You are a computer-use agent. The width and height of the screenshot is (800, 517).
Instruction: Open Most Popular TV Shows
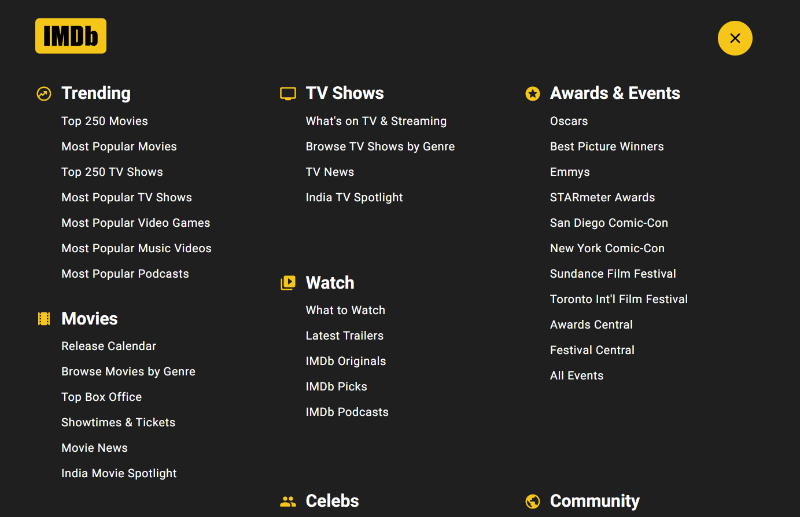tap(127, 198)
